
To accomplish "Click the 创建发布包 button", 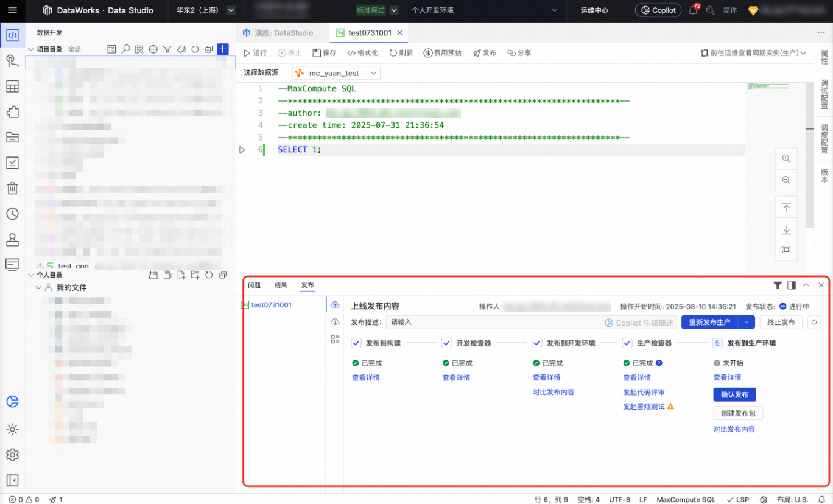I will (738, 413).
